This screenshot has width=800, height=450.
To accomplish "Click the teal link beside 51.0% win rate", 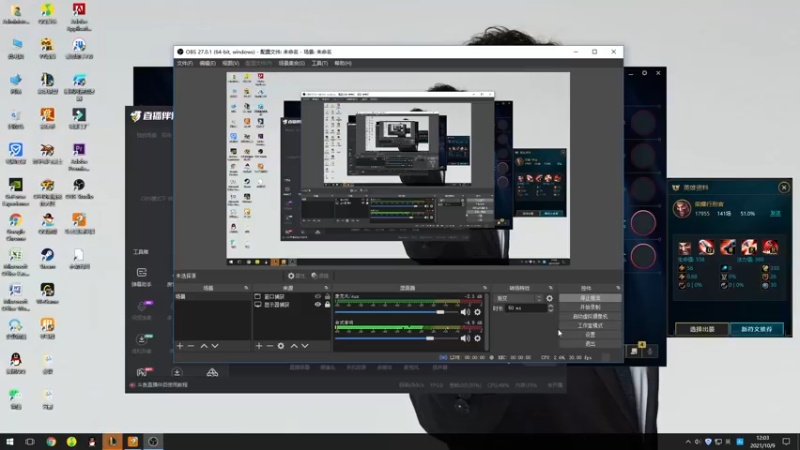I will click(775, 214).
